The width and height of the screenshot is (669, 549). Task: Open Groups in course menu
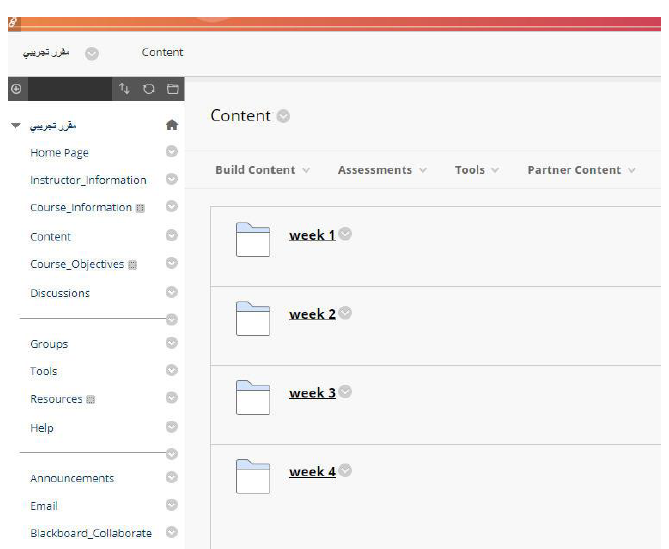point(49,344)
